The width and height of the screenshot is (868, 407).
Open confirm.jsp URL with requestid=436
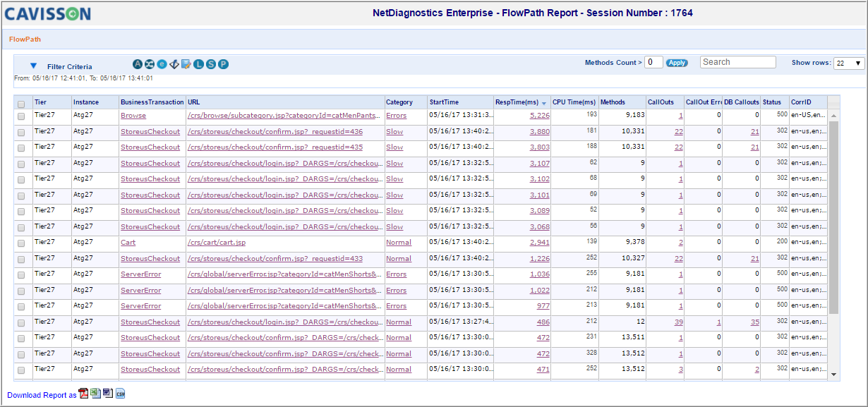tap(275, 132)
